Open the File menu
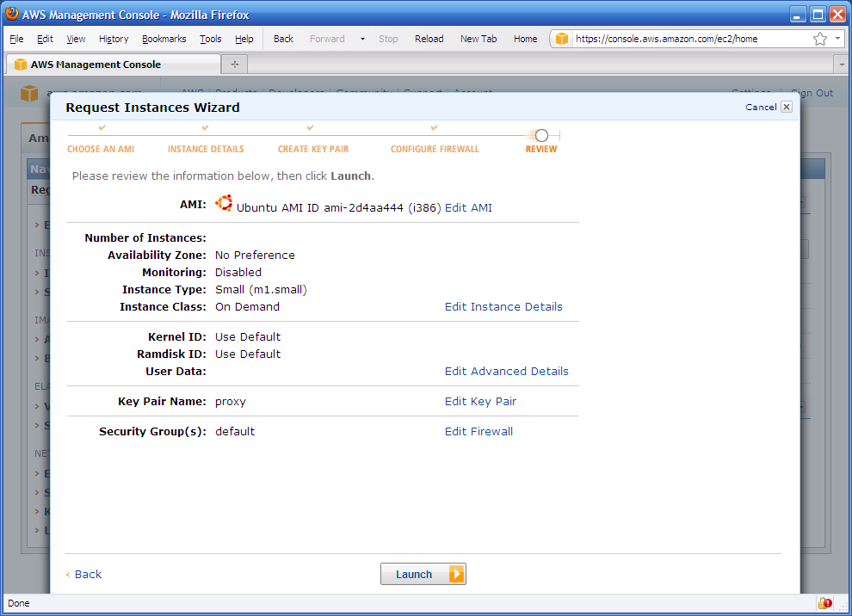 click(x=17, y=39)
